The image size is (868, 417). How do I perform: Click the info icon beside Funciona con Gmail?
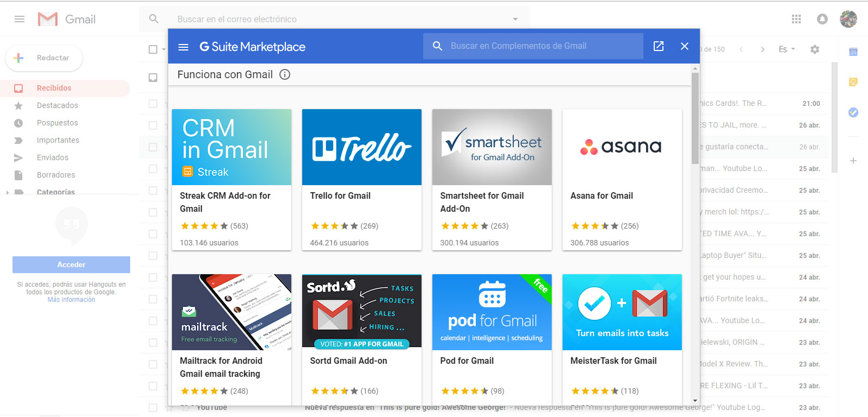click(x=285, y=74)
